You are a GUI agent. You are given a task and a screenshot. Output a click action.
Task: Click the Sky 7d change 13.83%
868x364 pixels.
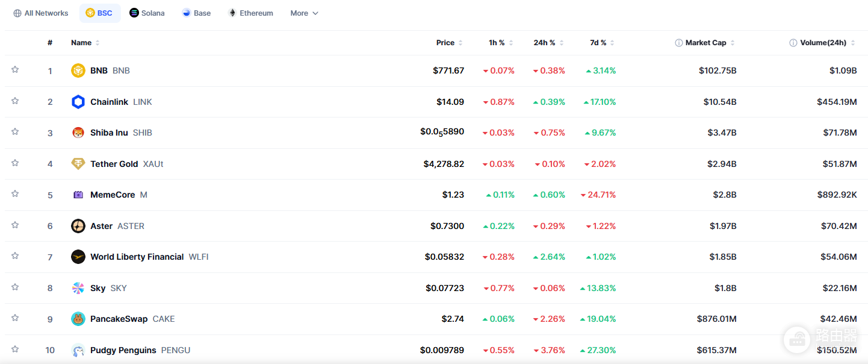[598, 288]
